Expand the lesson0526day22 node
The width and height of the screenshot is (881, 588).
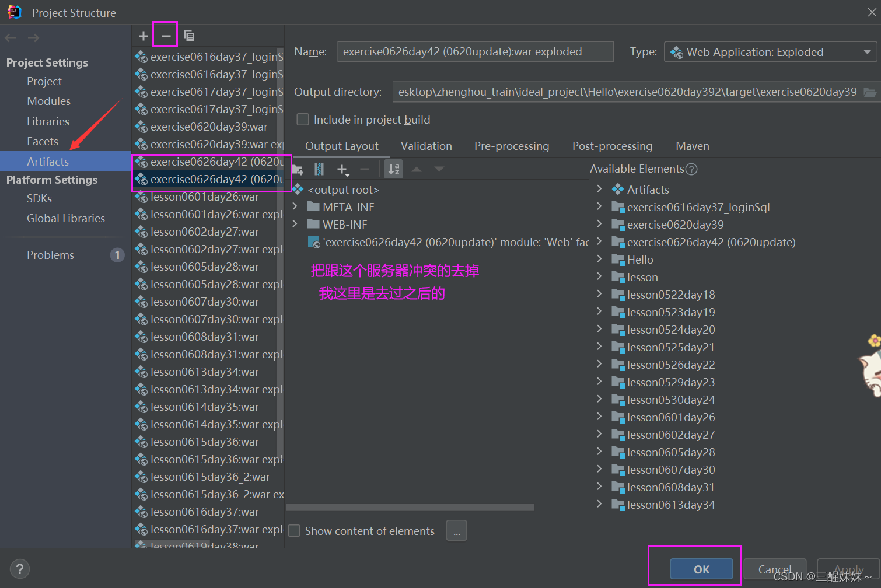pyautogui.click(x=599, y=364)
